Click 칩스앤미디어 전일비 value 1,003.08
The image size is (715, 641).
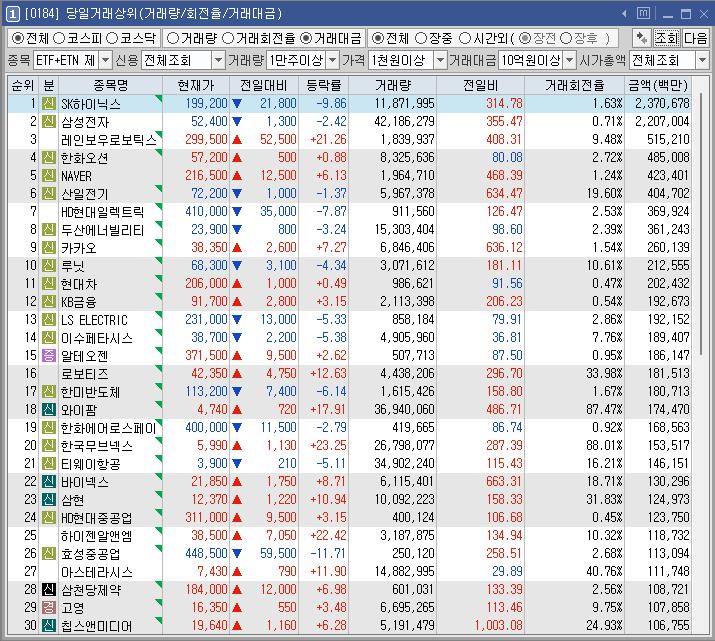coord(498,625)
